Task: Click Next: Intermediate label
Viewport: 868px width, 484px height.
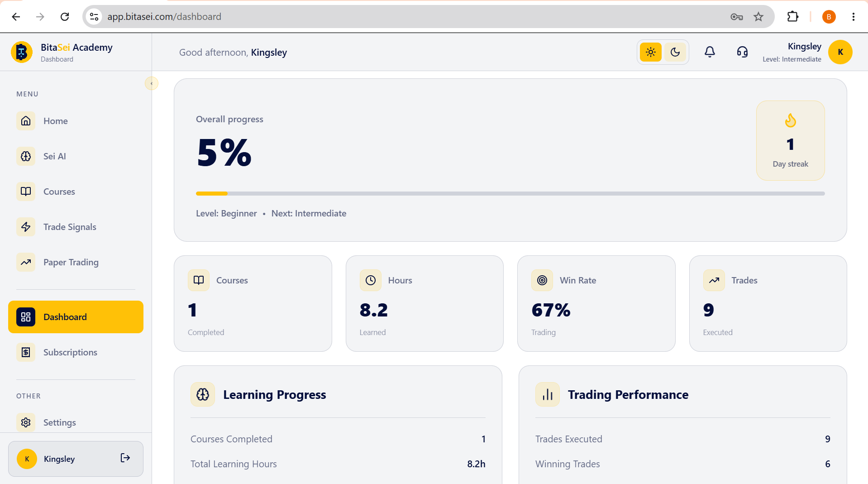Action: (x=309, y=213)
